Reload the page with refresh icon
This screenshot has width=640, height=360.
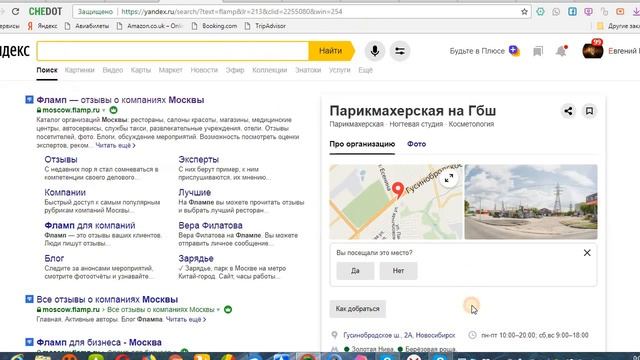click(x=16, y=11)
